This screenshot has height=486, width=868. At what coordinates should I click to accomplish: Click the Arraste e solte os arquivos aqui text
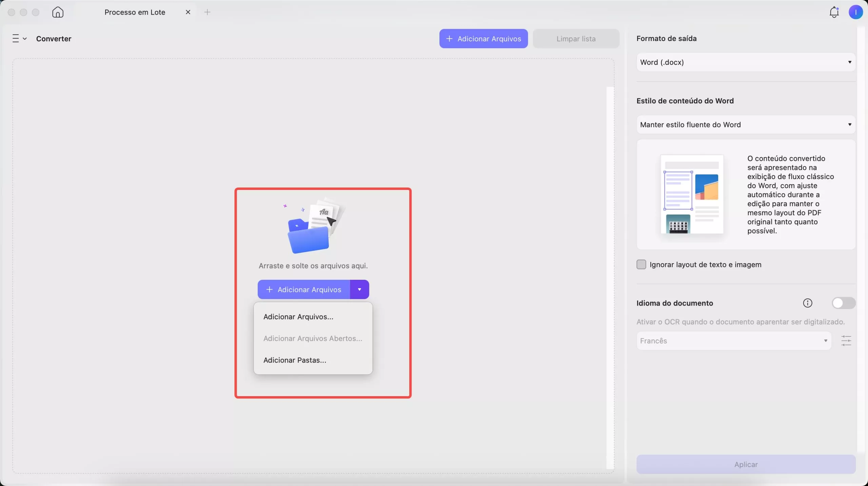[x=313, y=266]
